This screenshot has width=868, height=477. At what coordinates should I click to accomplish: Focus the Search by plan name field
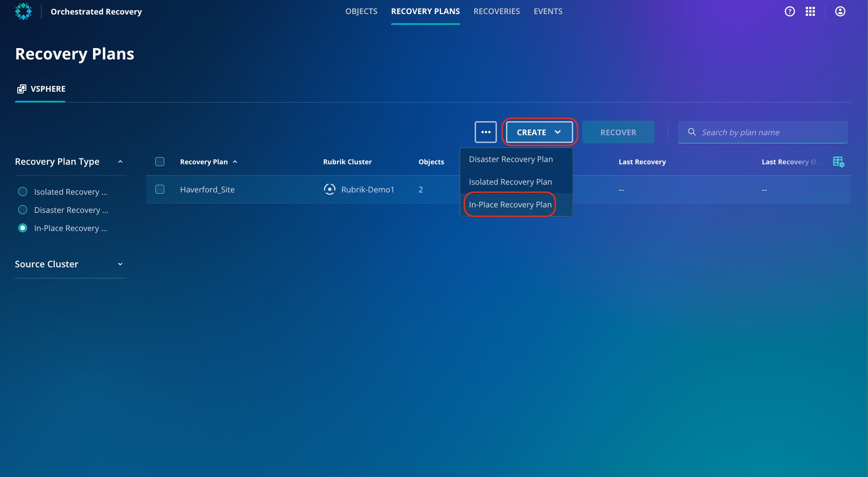click(x=772, y=132)
